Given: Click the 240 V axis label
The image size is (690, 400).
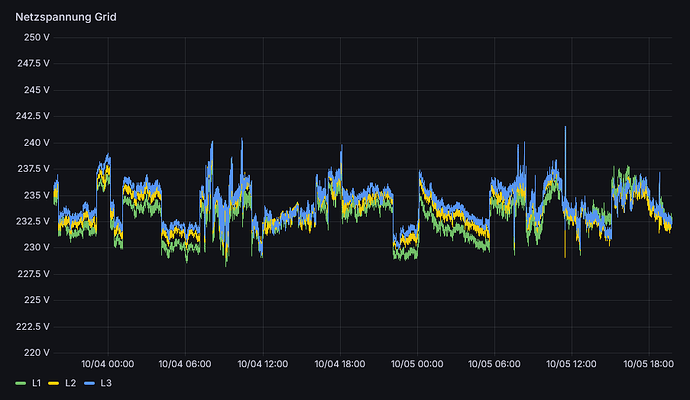Looking at the screenshot, I should [37, 143].
